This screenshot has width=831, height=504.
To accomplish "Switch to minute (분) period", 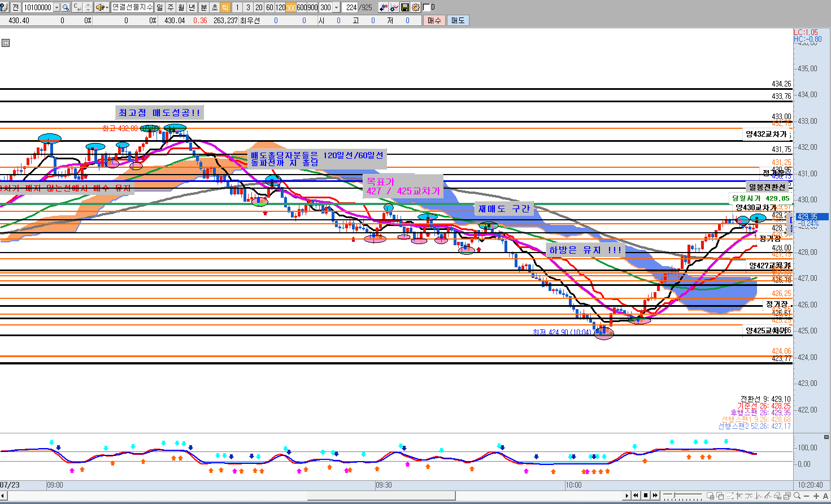I will click(x=204, y=7).
